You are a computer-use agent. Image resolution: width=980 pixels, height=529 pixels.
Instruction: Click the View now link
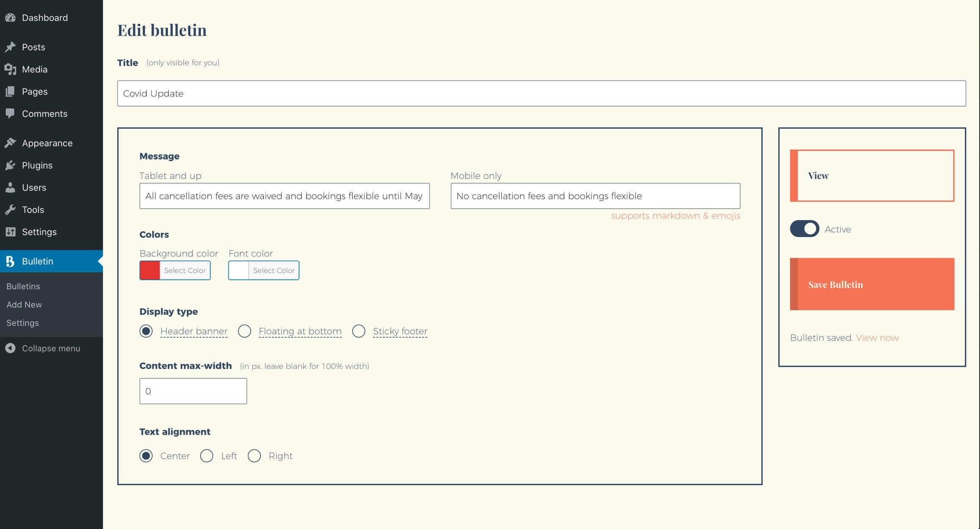[x=877, y=338]
